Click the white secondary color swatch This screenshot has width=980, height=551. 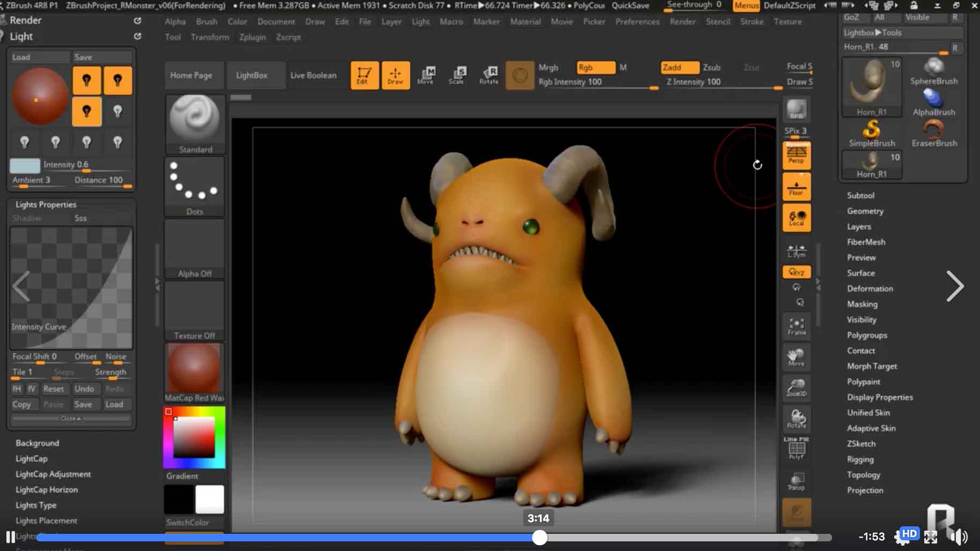click(x=209, y=500)
